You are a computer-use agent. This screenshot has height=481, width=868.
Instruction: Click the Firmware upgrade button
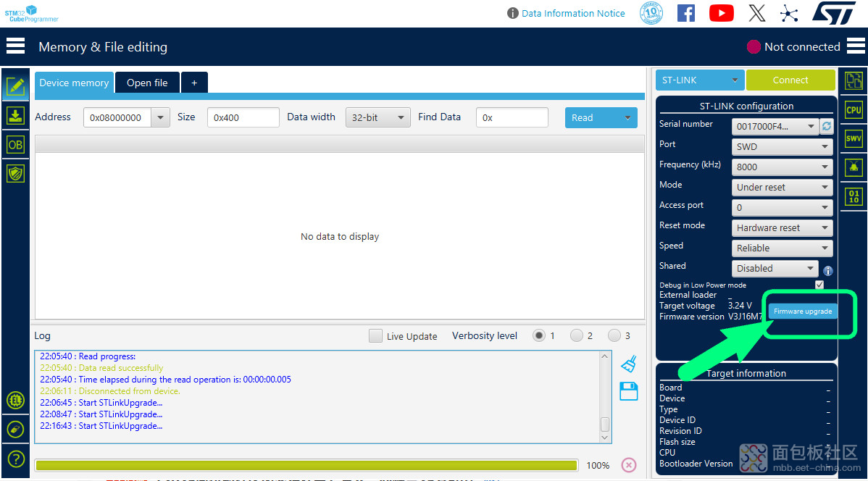802,311
